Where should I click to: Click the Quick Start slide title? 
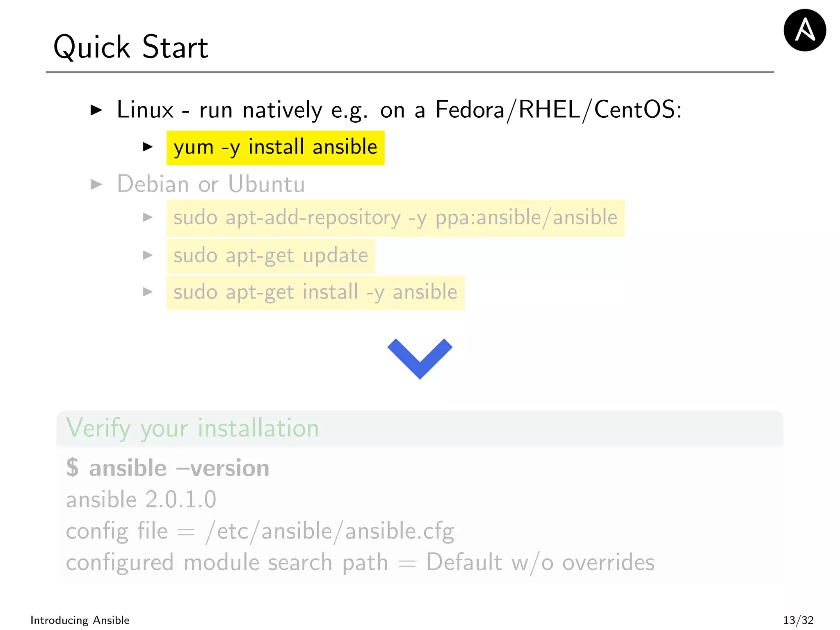[131, 47]
